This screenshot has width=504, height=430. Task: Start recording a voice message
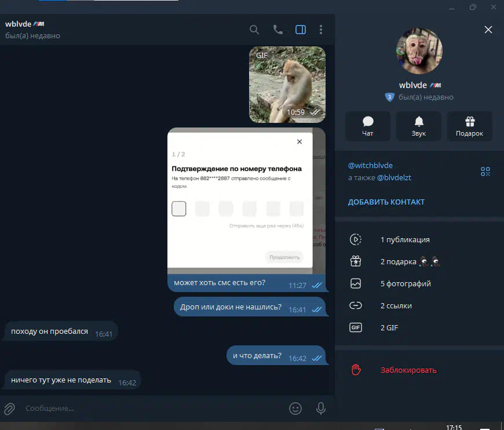point(320,409)
